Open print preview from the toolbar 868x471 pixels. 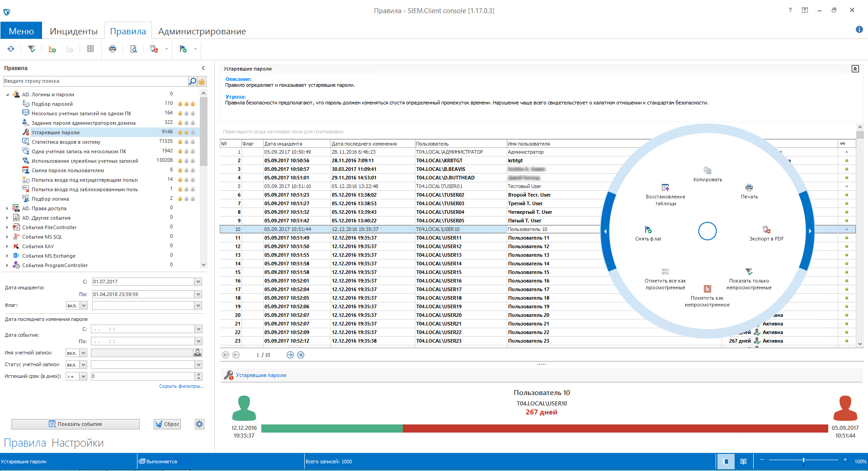coord(133,49)
